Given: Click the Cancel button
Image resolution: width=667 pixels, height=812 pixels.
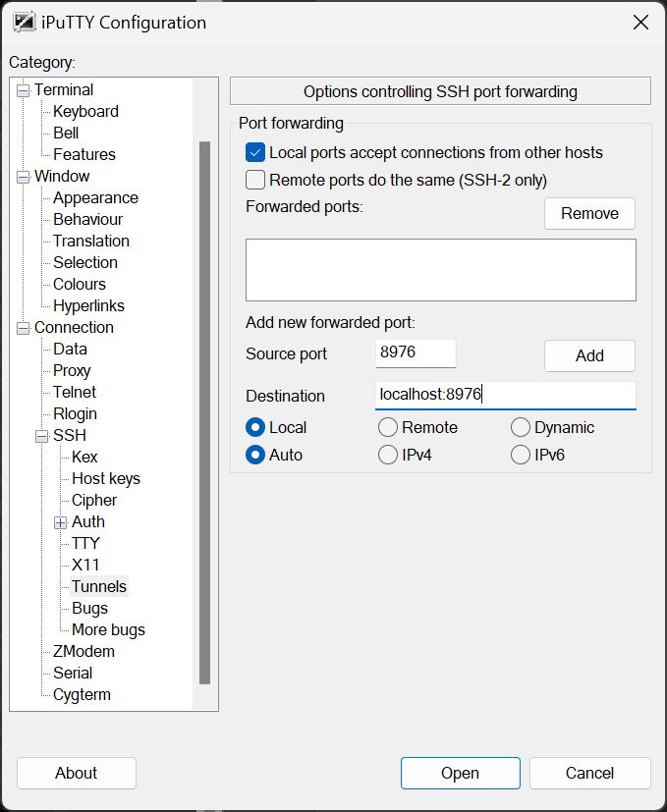Looking at the screenshot, I should [x=589, y=773].
